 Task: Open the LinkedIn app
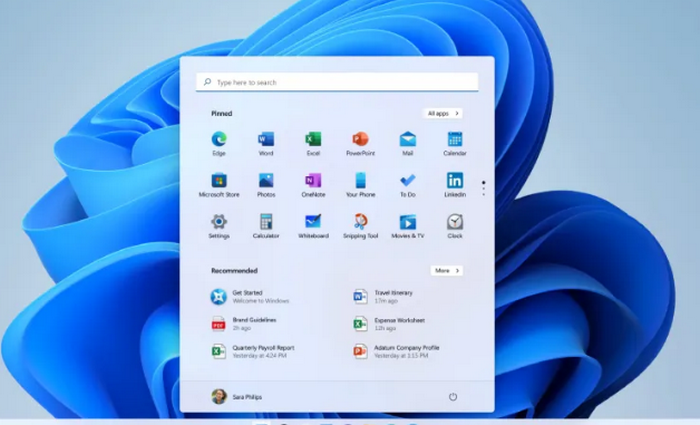pos(455,185)
